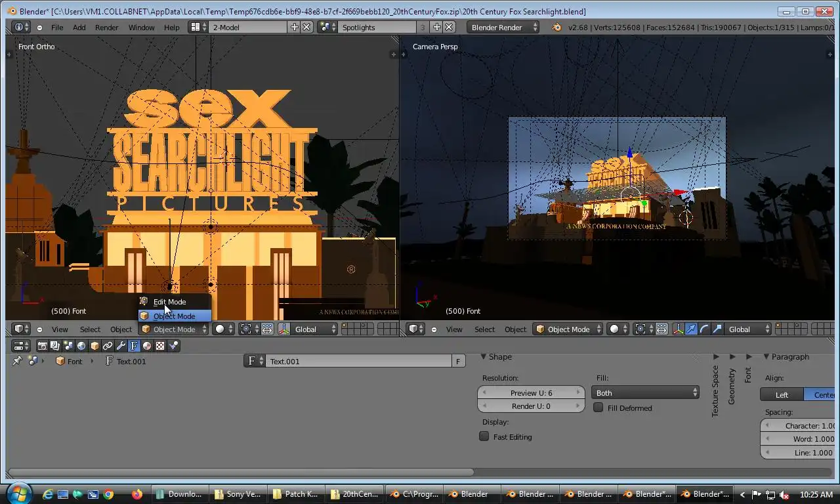Screen dimensions: 840x504
Task: Click Font in the properties breadcrumb
Action: [x=75, y=362]
